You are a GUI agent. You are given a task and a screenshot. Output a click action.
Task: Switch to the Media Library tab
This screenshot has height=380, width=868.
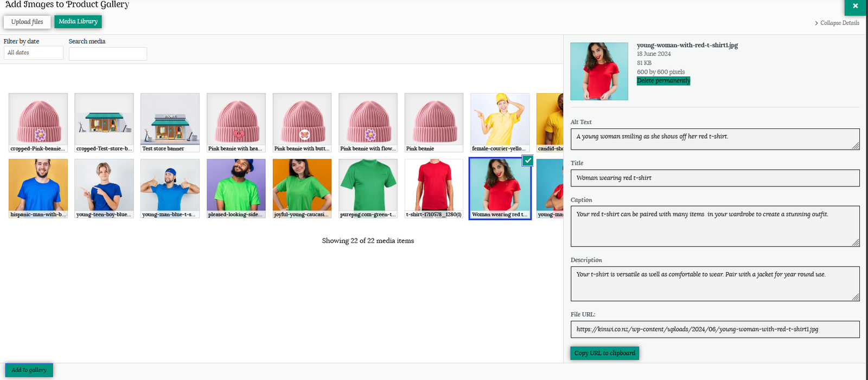78,22
